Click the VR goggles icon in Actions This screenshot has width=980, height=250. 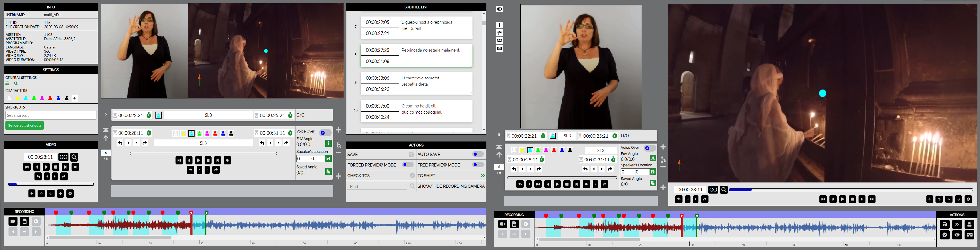coord(969,235)
